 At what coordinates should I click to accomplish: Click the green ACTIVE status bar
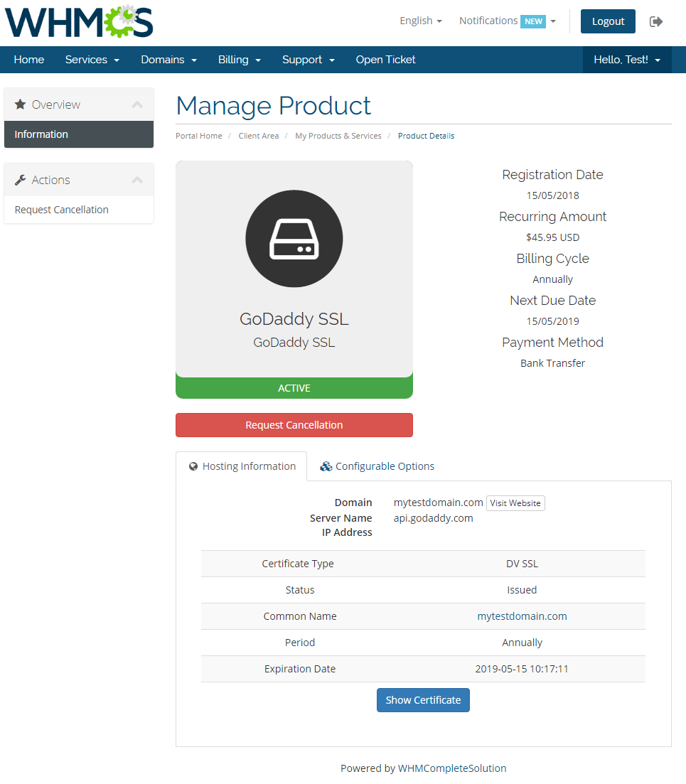point(294,388)
